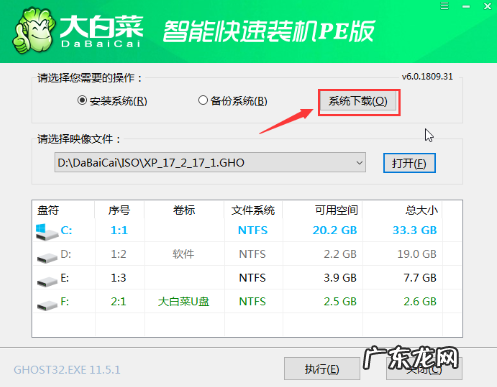The image size is (497, 387).
Task: Click NTFS in the D: row
Action: coord(252,254)
